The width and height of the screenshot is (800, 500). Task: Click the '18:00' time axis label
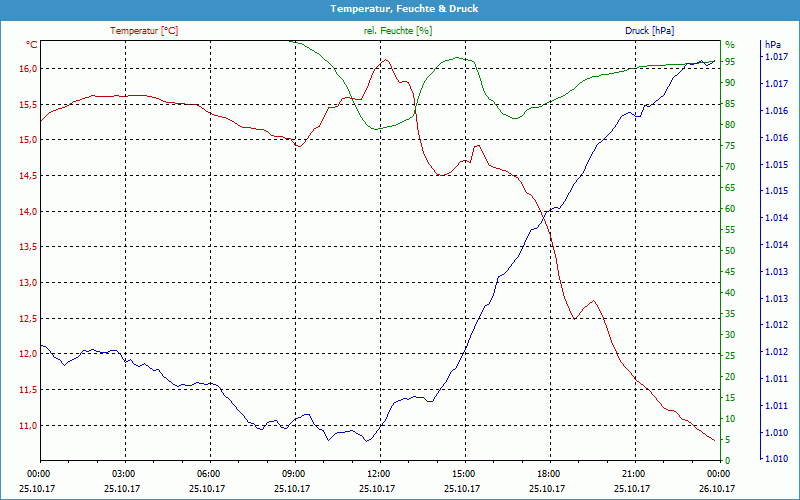point(547,474)
